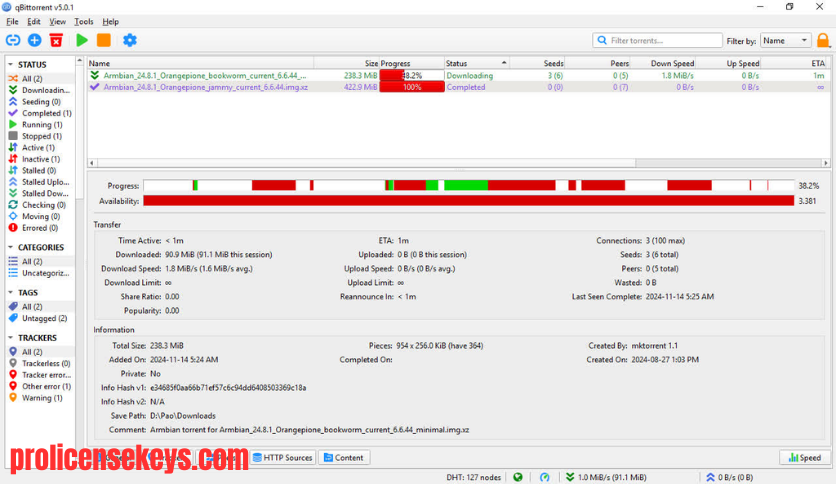
Task: Click the orange lock UI icon
Action: pyautogui.click(x=823, y=41)
